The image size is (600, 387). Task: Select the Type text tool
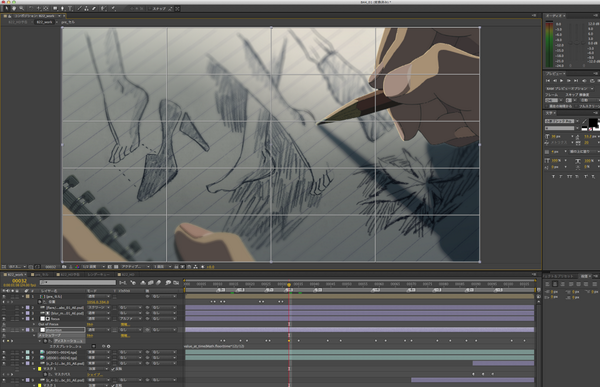click(x=70, y=8)
